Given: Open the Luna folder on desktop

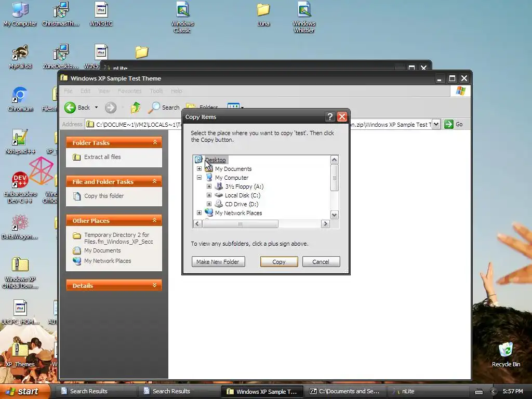Looking at the screenshot, I should [x=263, y=14].
